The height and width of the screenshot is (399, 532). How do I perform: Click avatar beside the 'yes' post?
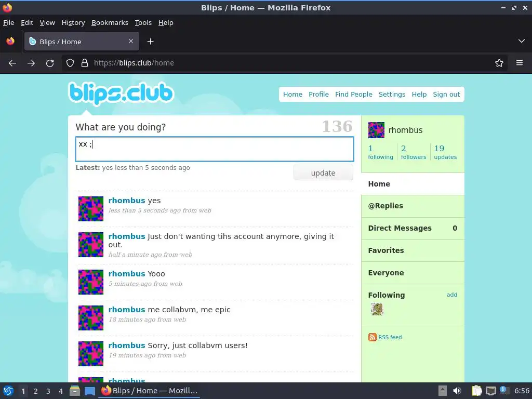[x=91, y=209]
